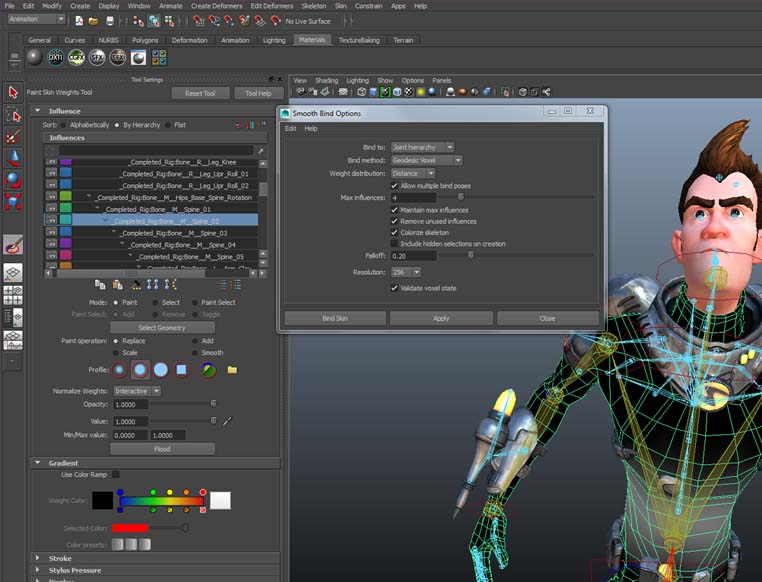Open the Resolution 256 dropdown
This screenshot has height=582, width=762.
coord(406,272)
